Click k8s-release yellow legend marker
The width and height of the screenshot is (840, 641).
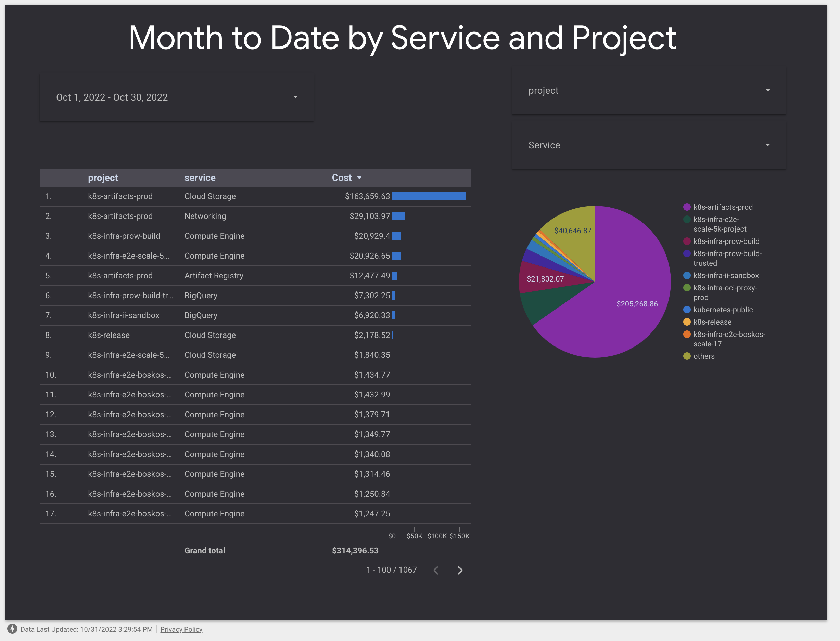687,322
